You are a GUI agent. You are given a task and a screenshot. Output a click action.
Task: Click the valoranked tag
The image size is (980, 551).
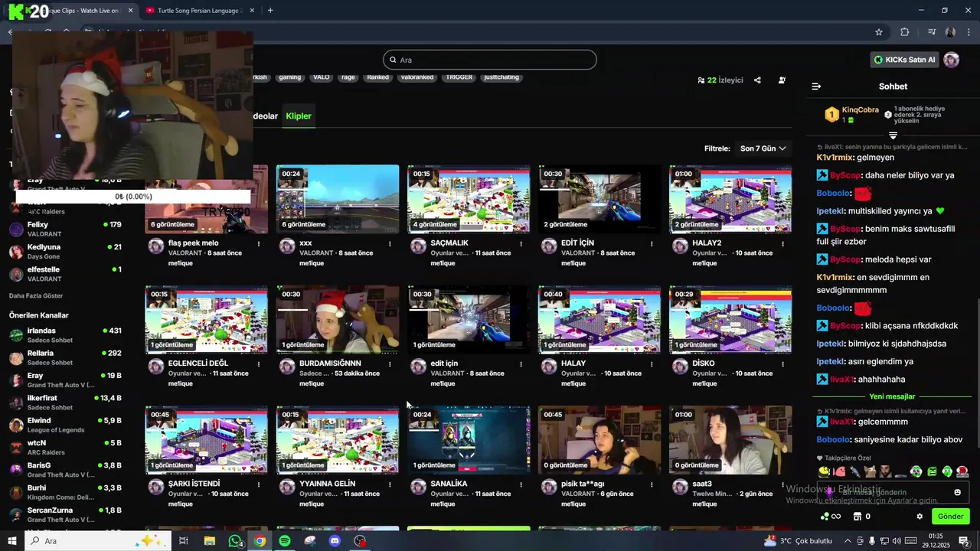[x=417, y=77]
